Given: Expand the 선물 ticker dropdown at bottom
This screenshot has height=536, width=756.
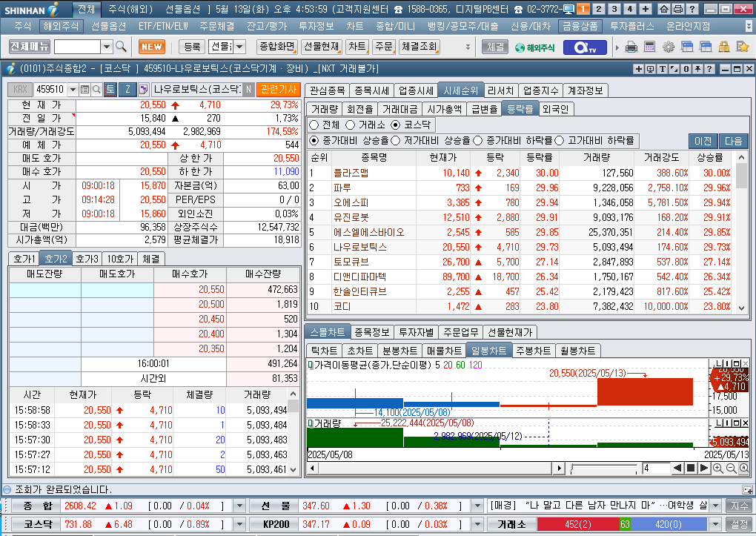Looking at the screenshot, I should (477, 506).
